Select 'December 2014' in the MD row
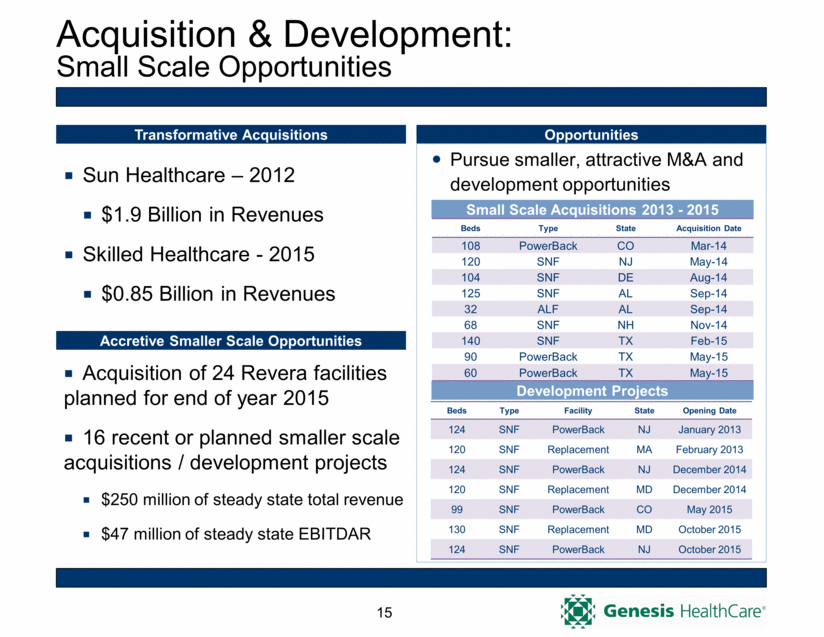 (x=709, y=489)
